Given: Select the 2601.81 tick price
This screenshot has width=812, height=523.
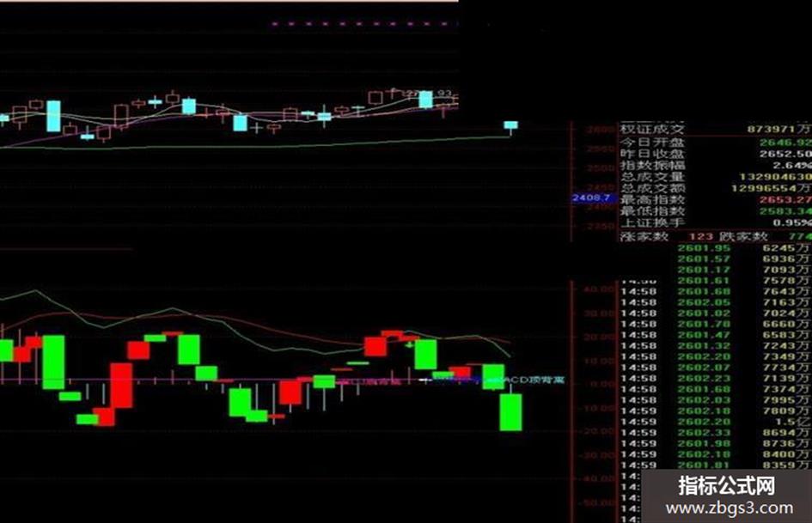Looking at the screenshot, I should (x=704, y=465).
